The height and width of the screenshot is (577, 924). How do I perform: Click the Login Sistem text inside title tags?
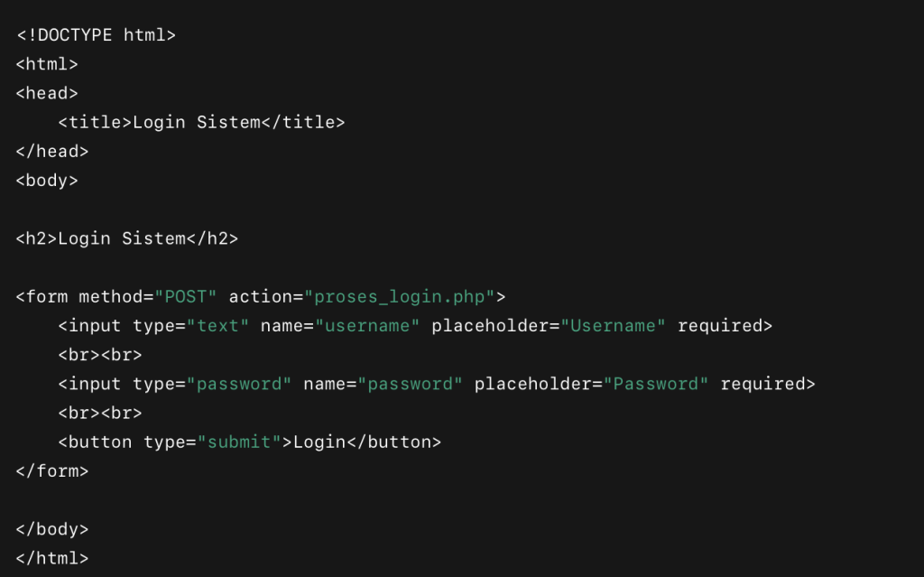(196, 122)
